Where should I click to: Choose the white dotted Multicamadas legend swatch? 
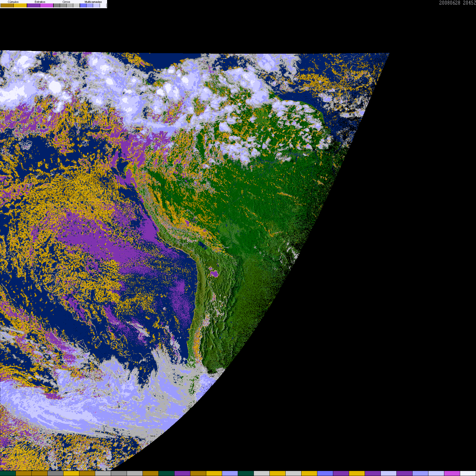pos(103,5)
